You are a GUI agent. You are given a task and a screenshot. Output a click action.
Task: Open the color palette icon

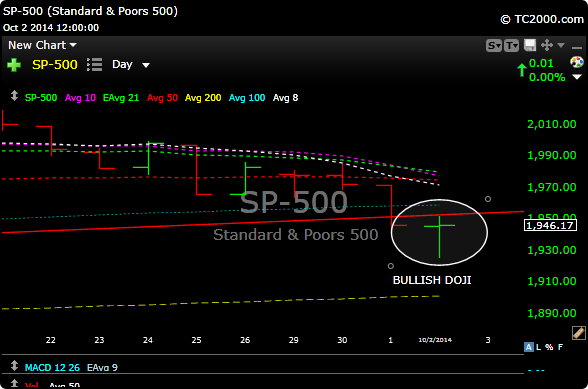(x=577, y=62)
